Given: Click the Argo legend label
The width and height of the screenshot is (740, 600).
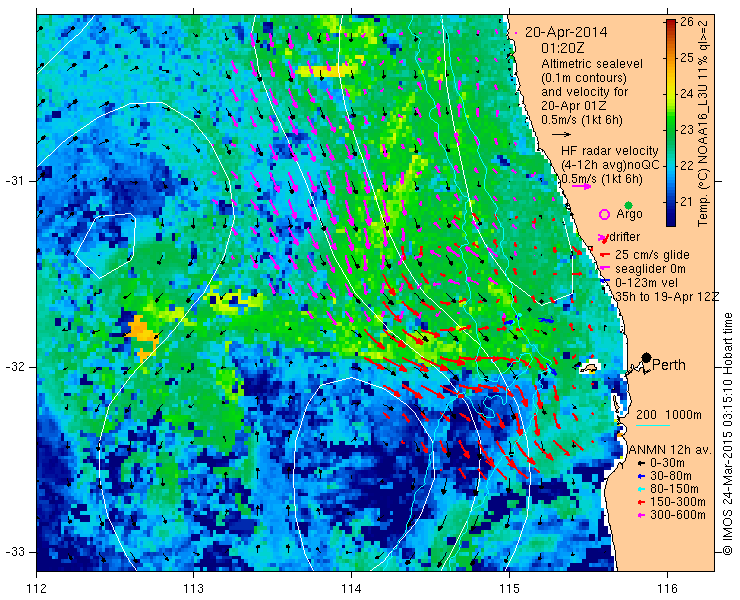Looking at the screenshot, I should pyautogui.click(x=630, y=214).
